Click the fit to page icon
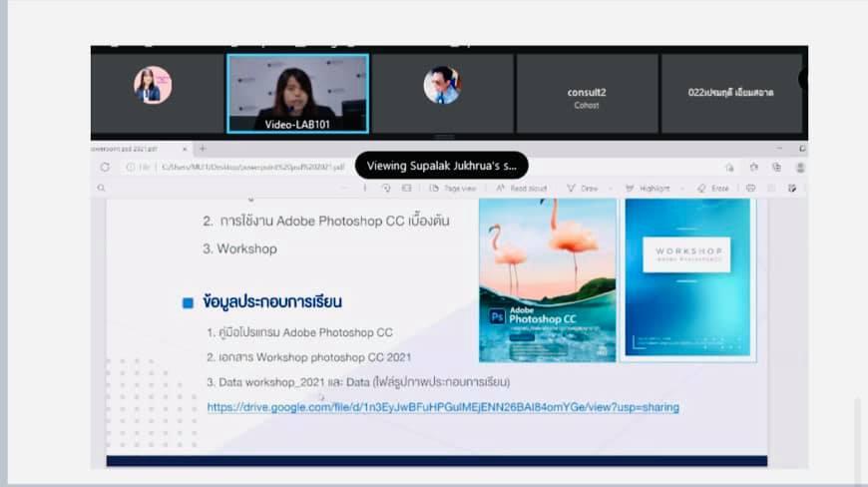This screenshot has width=868, height=487. point(407,189)
